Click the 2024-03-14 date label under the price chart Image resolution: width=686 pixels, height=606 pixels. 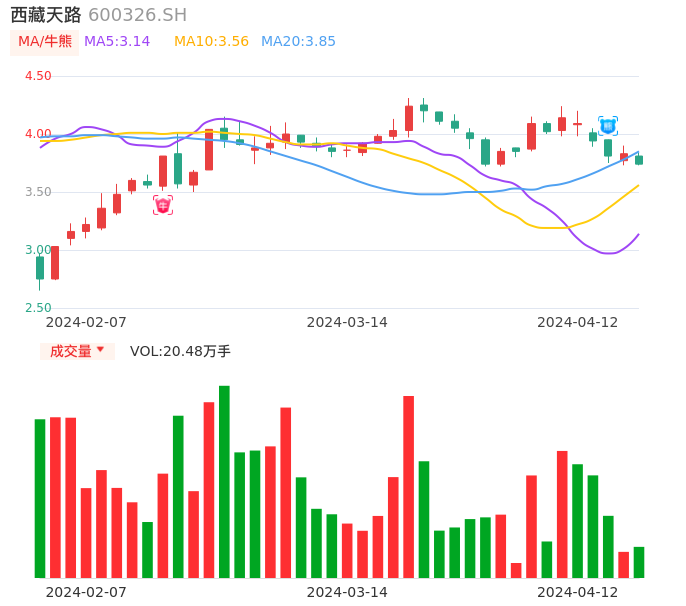point(347,322)
